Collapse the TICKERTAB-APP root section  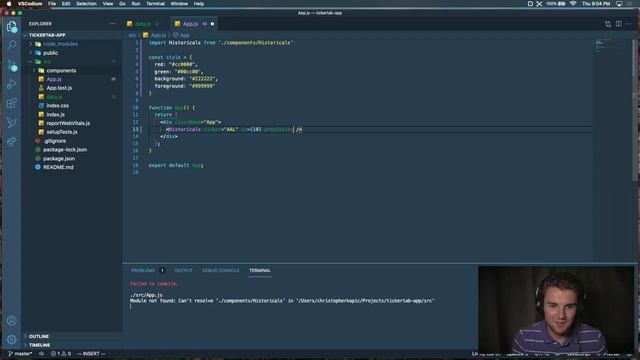47,35
